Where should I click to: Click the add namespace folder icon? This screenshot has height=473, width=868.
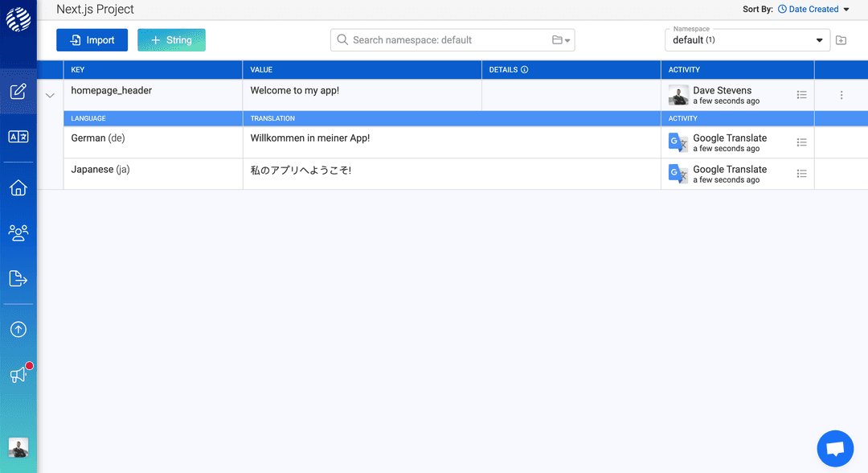pyautogui.click(x=841, y=40)
